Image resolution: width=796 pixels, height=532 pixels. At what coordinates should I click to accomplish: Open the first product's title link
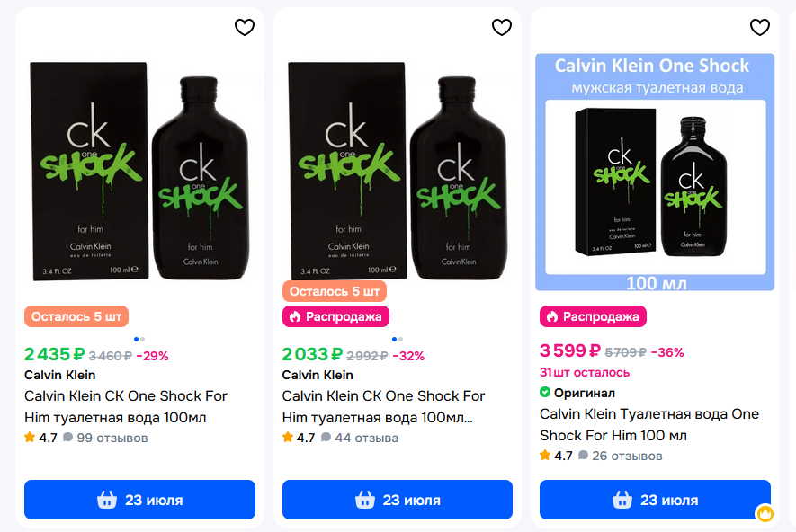126,406
